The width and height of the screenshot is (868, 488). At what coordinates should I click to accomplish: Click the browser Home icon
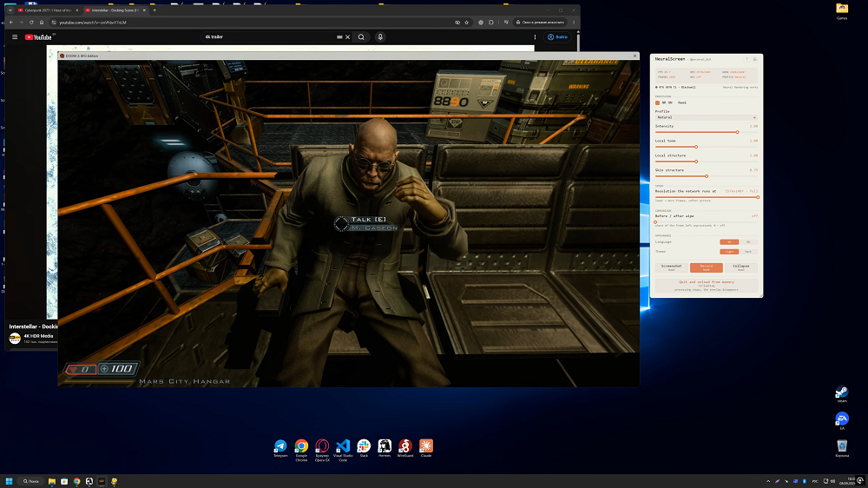coord(42,23)
